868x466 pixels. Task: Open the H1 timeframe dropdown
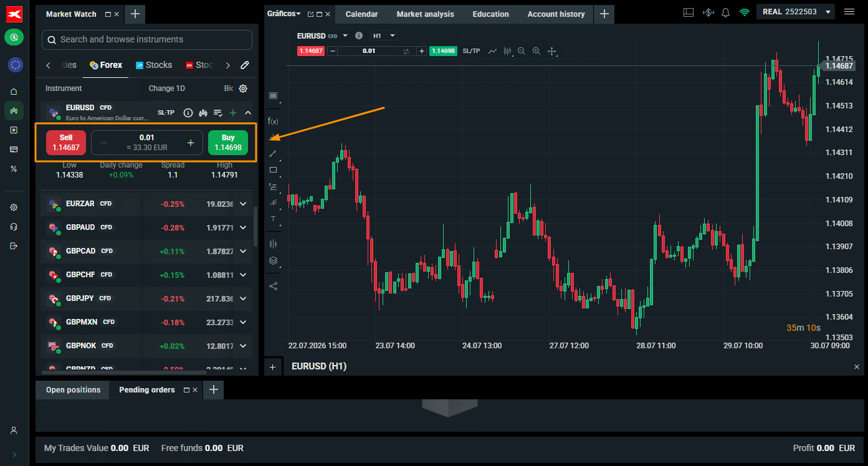(x=384, y=36)
